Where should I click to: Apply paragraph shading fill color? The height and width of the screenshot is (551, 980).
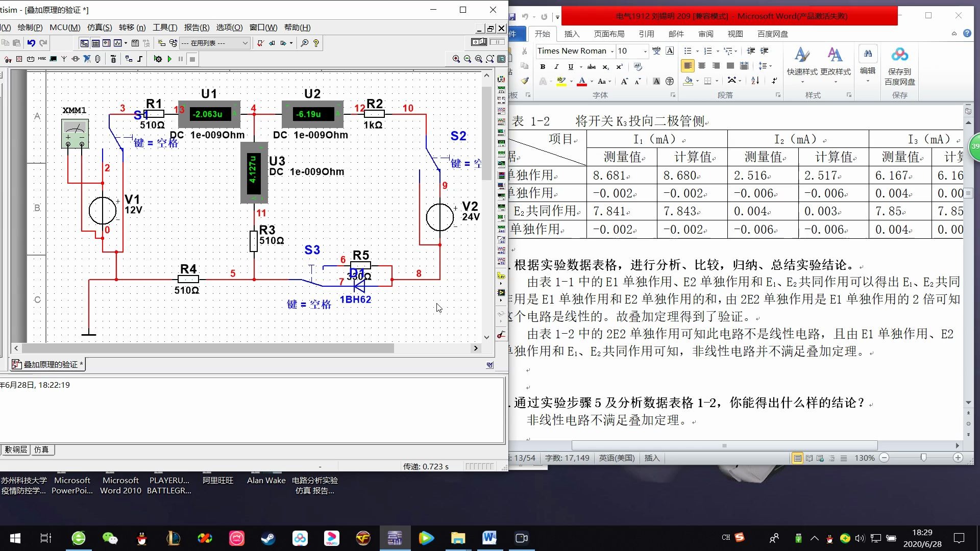pyautogui.click(x=689, y=81)
